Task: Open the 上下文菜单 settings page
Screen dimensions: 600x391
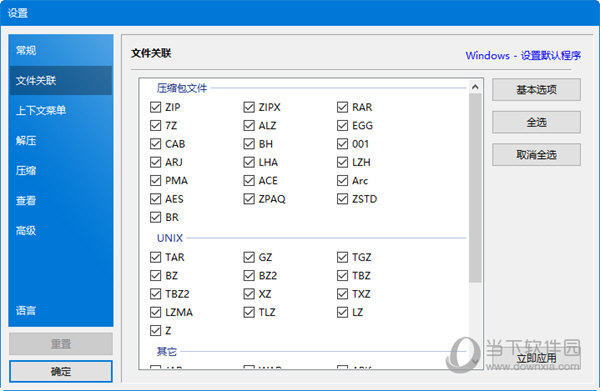Action: (61, 111)
